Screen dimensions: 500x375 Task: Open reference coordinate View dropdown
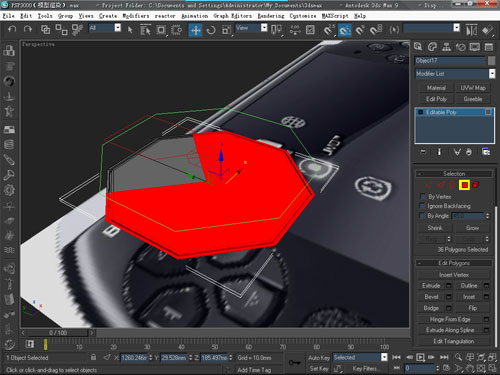264,28
